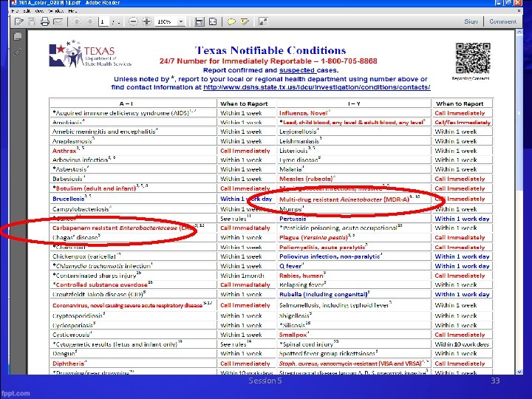The width and height of the screenshot is (532, 399).
Task: Close the document with small X button
Action: coord(519,11)
